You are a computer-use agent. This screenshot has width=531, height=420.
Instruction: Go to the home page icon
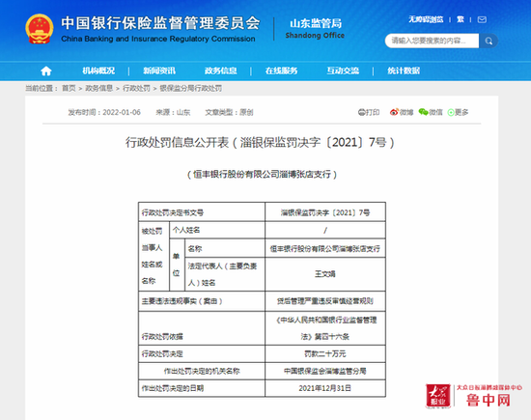(46, 70)
